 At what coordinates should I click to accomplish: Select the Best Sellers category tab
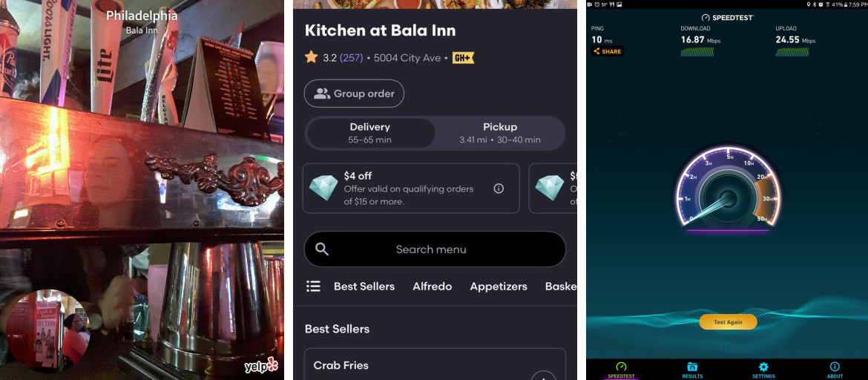(364, 286)
